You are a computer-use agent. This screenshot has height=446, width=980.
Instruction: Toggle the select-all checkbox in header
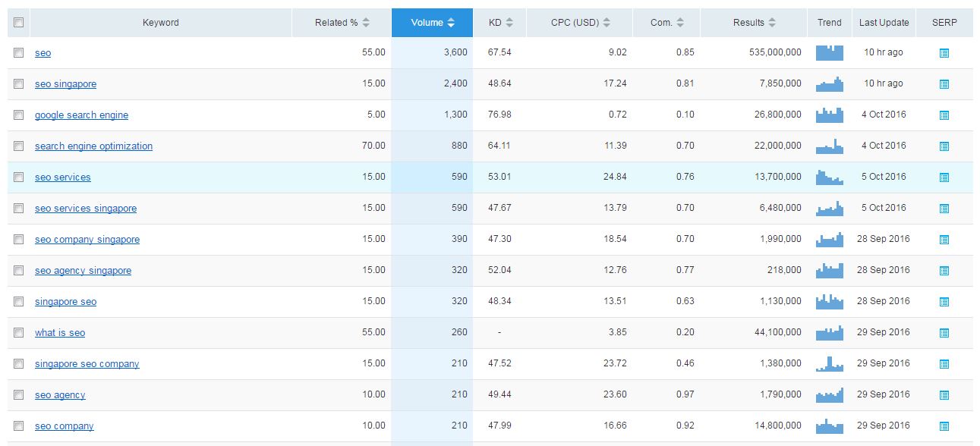[18, 23]
